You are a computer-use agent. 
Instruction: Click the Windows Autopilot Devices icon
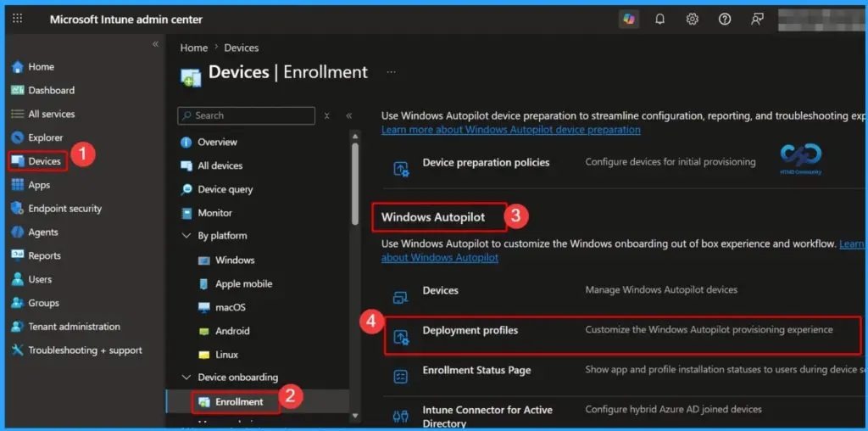point(401,297)
